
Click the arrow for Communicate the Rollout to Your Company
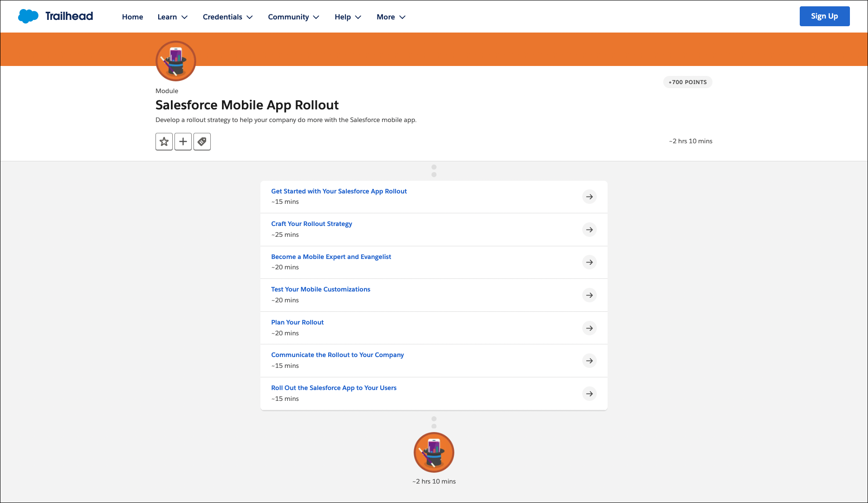590,361
